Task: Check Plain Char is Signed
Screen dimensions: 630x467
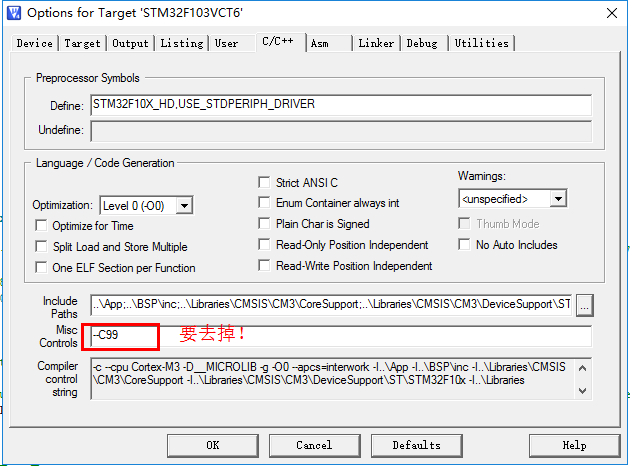Action: [264, 223]
